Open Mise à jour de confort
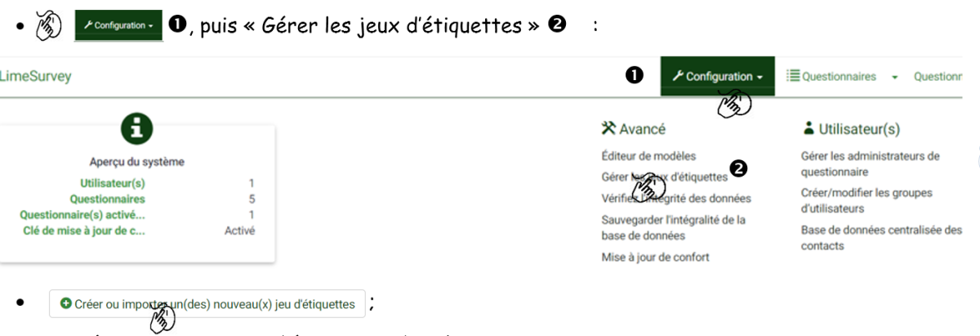 [x=655, y=258]
